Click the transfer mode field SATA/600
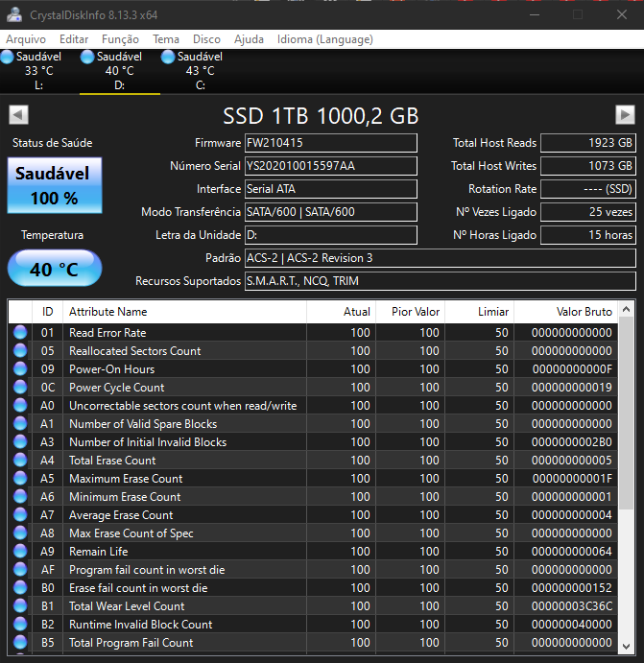 point(331,212)
